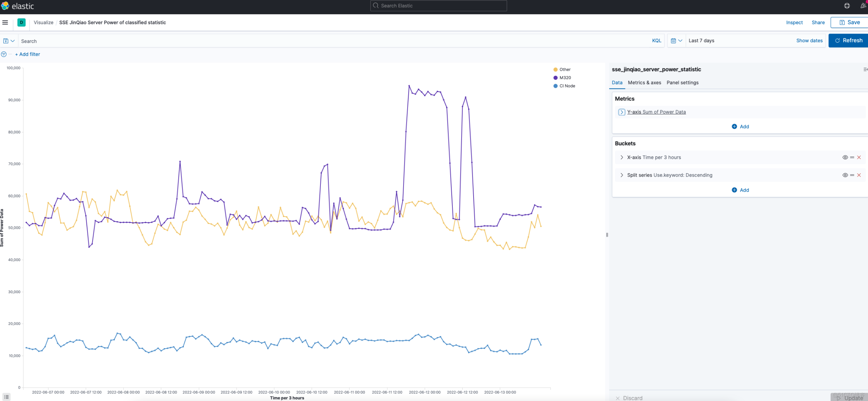Open the Share menu

(x=818, y=23)
